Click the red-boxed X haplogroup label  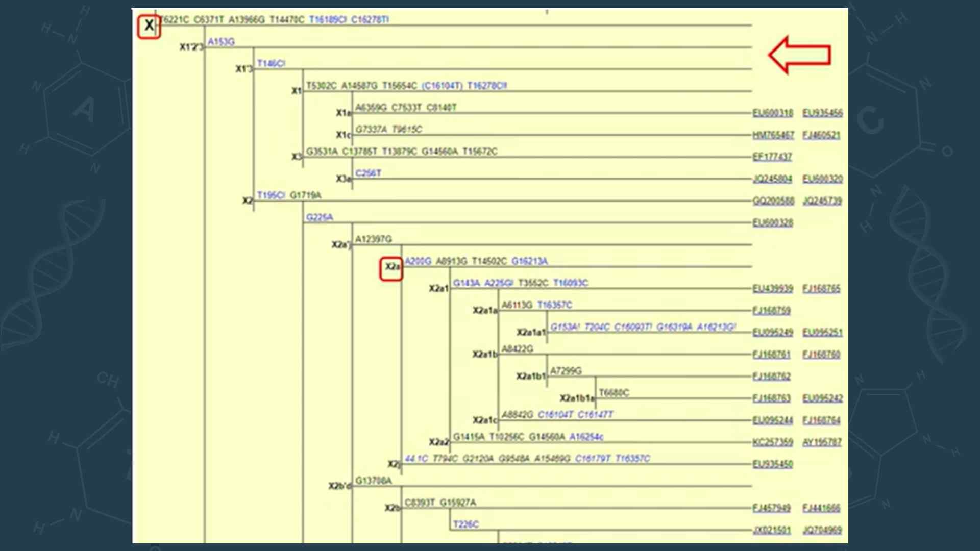click(x=149, y=26)
